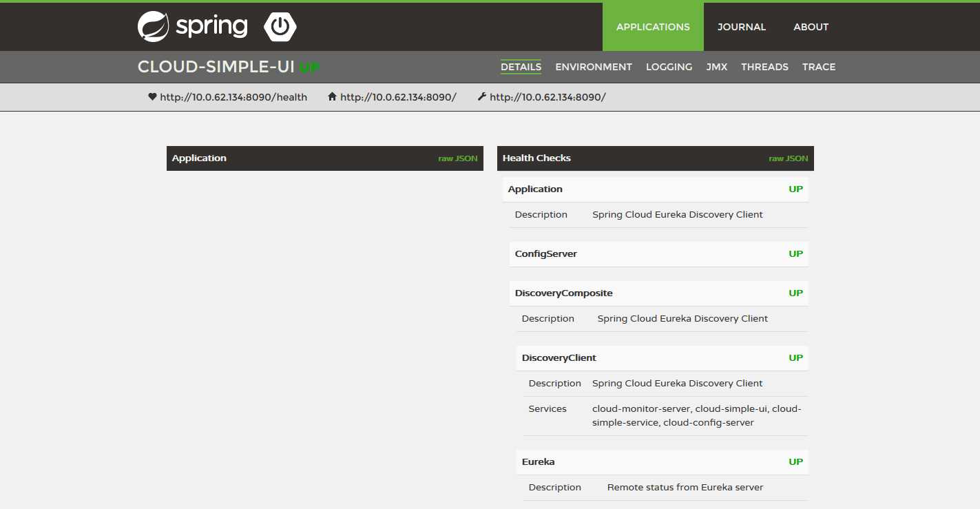
Task: Open the raw JSON link in Health Checks panel
Action: [789, 158]
